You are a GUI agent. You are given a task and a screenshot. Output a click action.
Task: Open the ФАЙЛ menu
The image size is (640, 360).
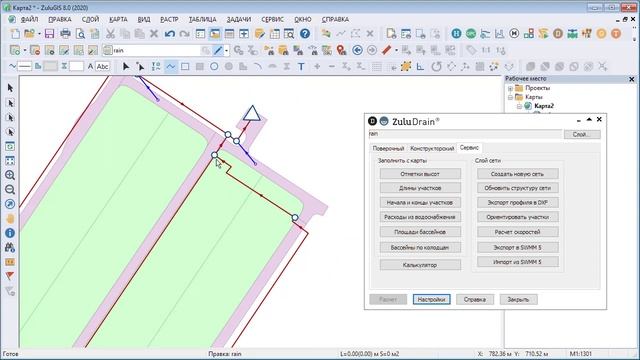(29, 19)
